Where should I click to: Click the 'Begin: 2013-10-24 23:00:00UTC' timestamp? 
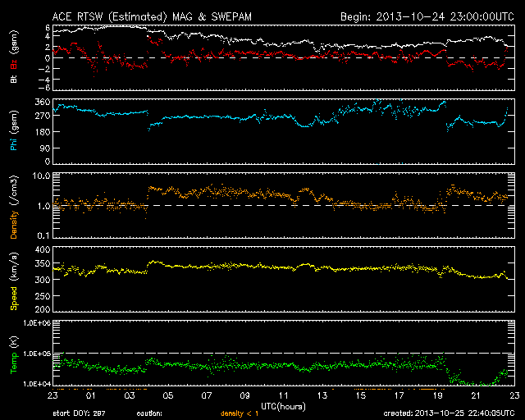click(427, 16)
